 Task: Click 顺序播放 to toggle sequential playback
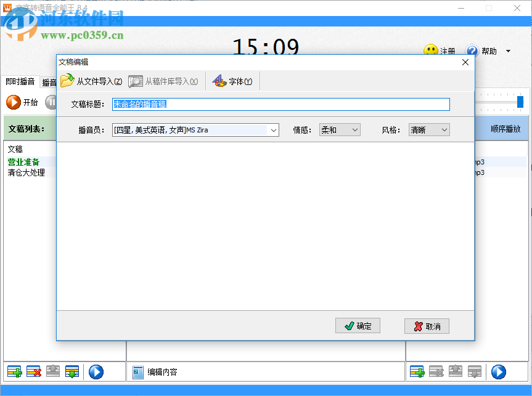507,127
